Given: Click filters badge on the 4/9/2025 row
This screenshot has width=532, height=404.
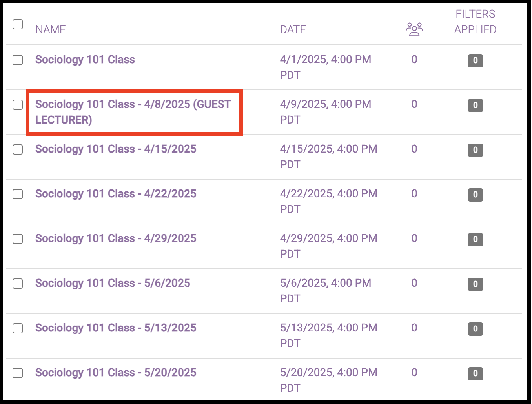Looking at the screenshot, I should click(475, 105).
